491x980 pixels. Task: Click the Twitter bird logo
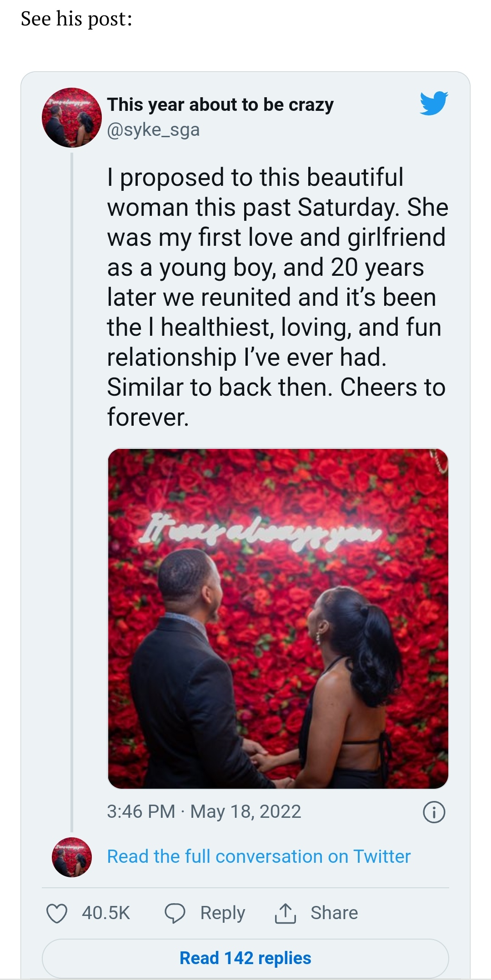coord(434,103)
